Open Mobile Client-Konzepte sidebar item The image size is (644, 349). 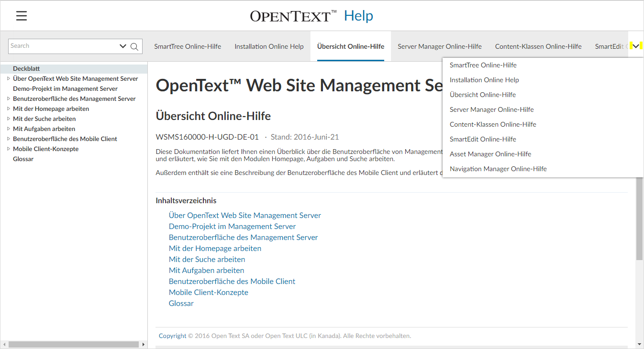[x=45, y=149]
